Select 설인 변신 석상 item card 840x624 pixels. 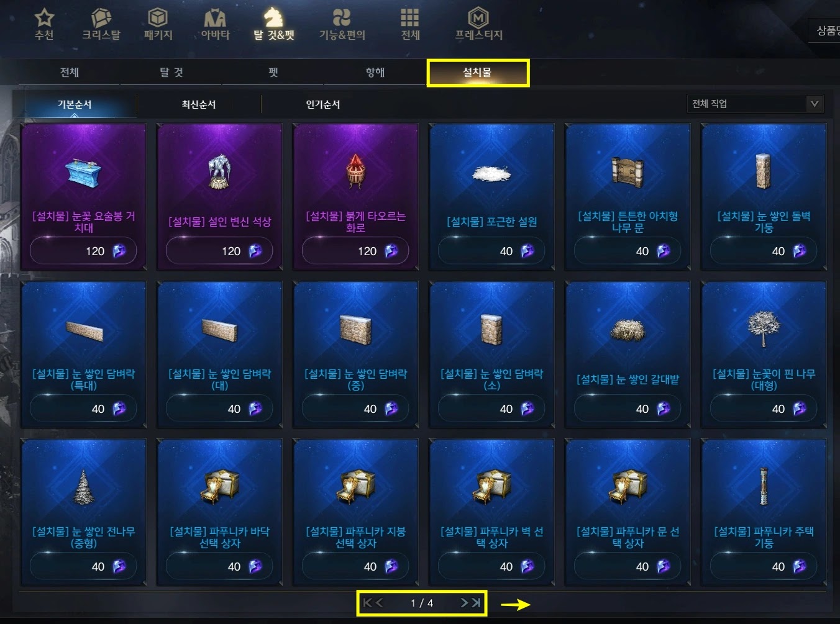click(x=220, y=197)
